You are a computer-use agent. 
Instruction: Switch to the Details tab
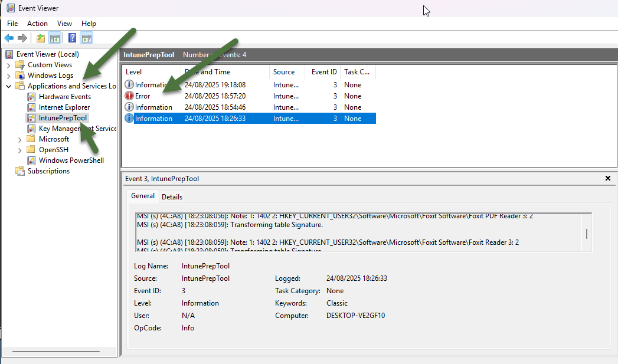(x=172, y=196)
